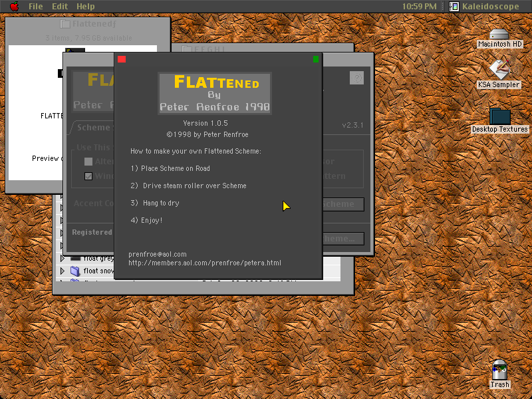Expand the float grey row triangle
The width and height of the screenshot is (532, 399).
[62, 259]
